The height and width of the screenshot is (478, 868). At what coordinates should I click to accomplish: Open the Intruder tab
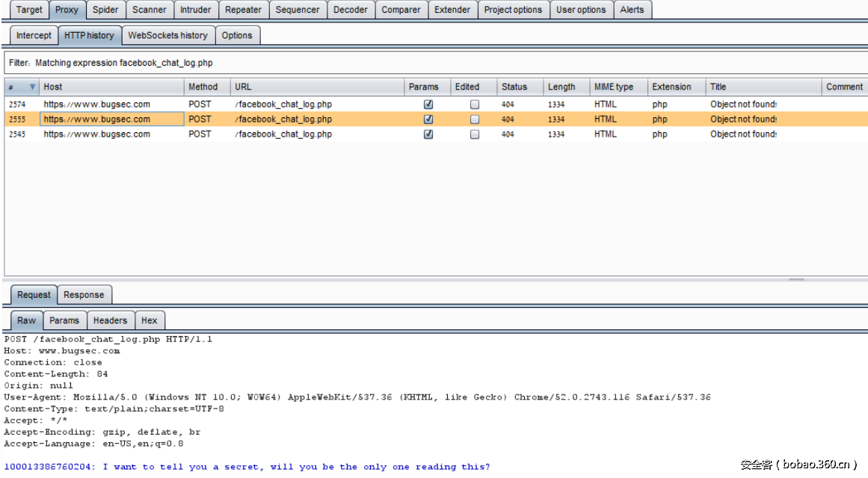click(x=195, y=10)
